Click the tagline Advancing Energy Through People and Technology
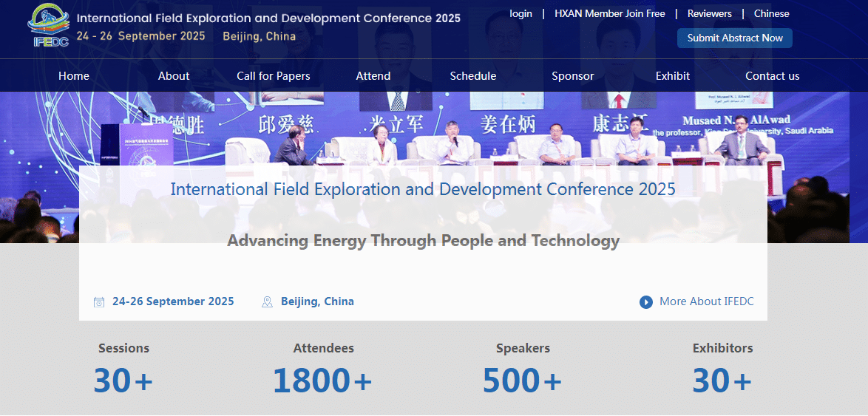The image size is (868, 416). [x=423, y=241]
